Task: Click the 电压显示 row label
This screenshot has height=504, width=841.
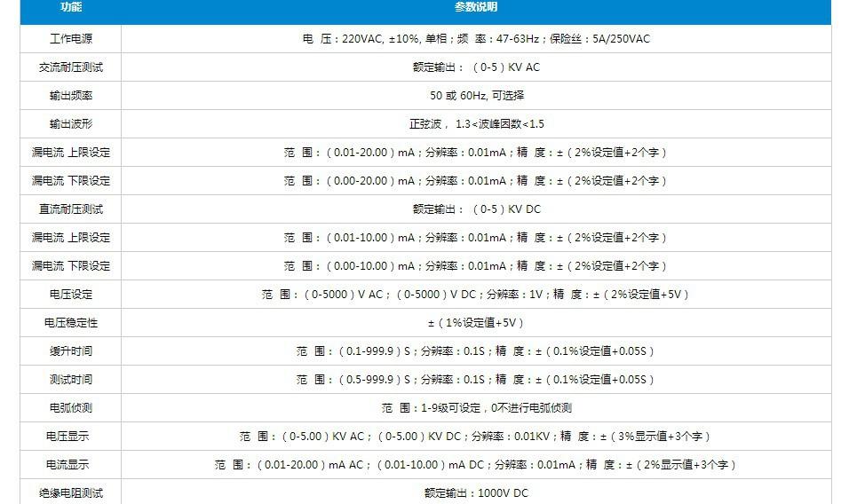Action: coord(71,437)
